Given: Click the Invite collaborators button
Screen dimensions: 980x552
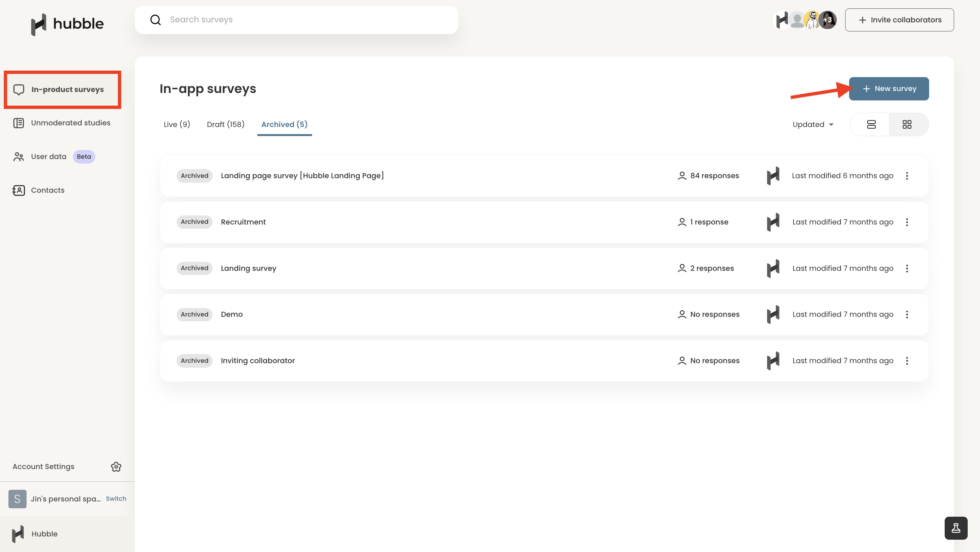Looking at the screenshot, I should click(899, 20).
